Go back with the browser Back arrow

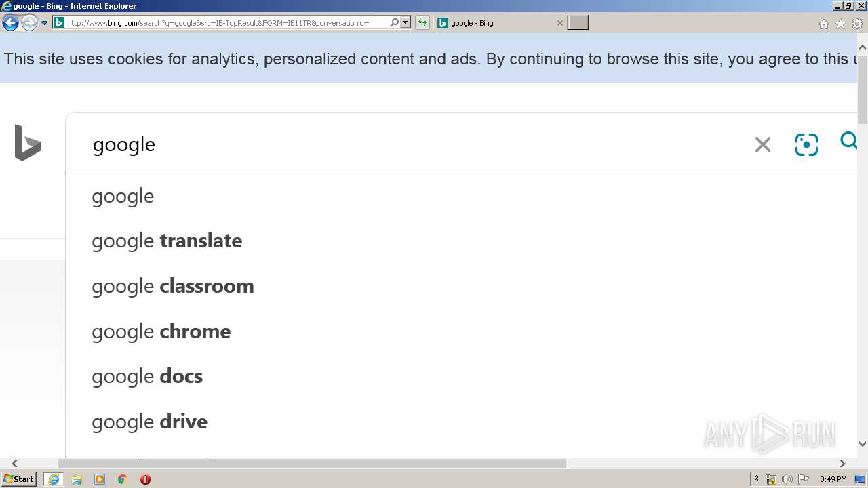(x=10, y=23)
